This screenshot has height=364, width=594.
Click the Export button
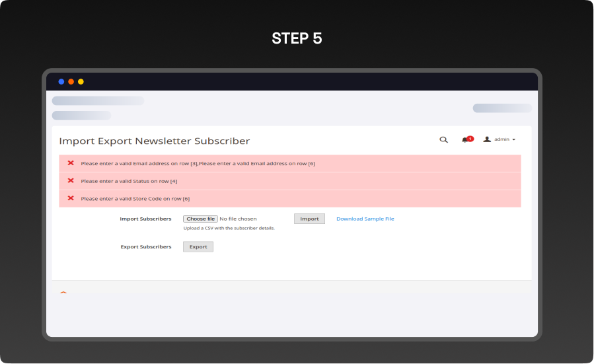click(x=198, y=246)
